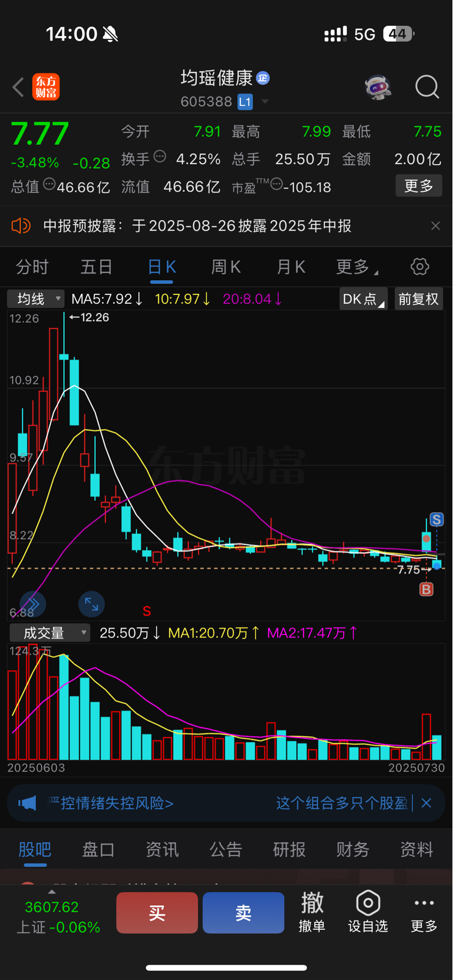The height and width of the screenshot is (980, 453).
Task: Tap the 撤单 cancel order button
Action: (312, 912)
